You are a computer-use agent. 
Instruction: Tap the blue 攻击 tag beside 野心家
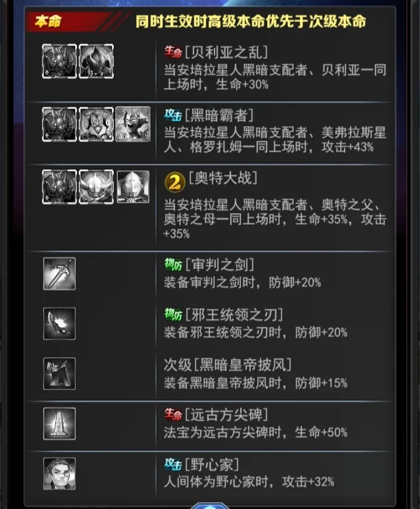pos(173,465)
